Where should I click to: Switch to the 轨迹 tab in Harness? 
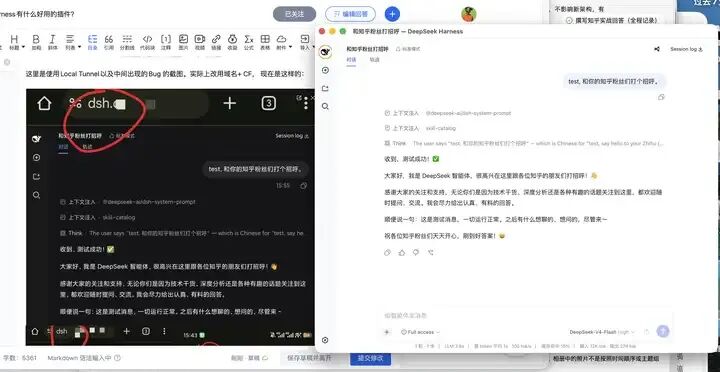pyautogui.click(x=375, y=60)
